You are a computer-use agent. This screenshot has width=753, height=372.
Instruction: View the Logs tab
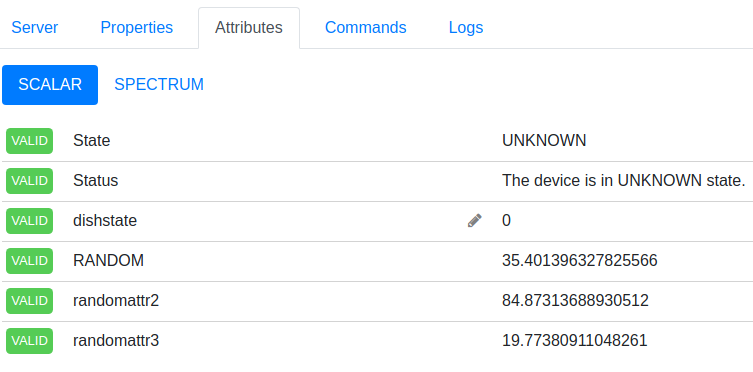pos(466,27)
